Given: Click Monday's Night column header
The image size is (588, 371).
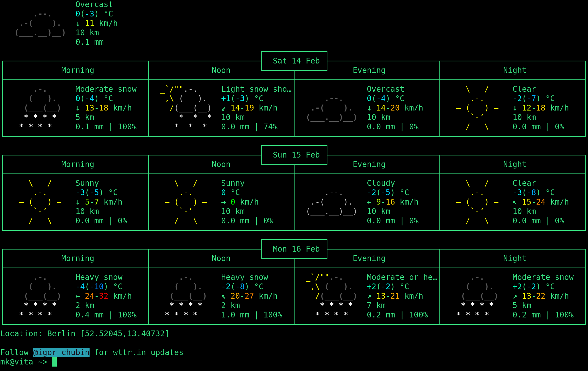Looking at the screenshot, I should pos(514,258).
